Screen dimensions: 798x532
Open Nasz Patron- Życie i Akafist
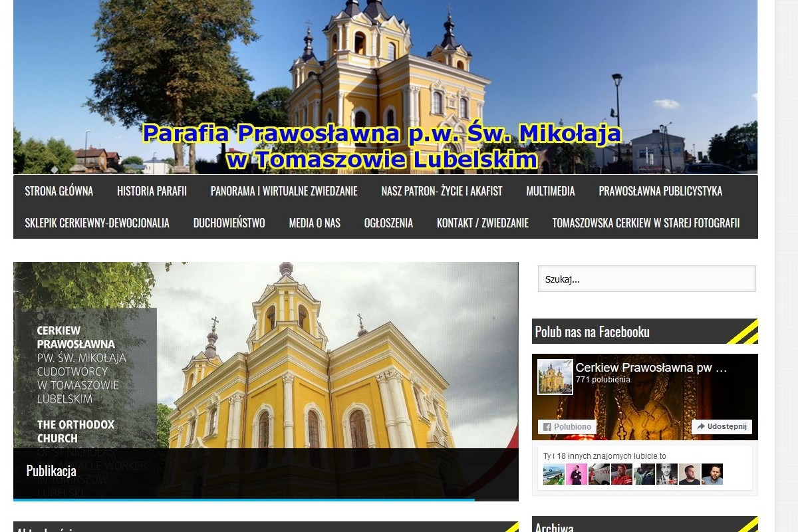[442, 191]
